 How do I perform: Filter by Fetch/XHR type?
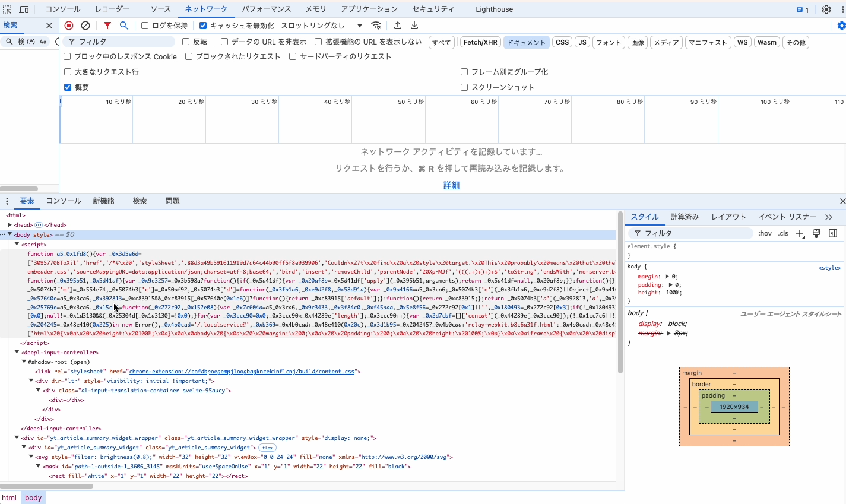tap(480, 42)
